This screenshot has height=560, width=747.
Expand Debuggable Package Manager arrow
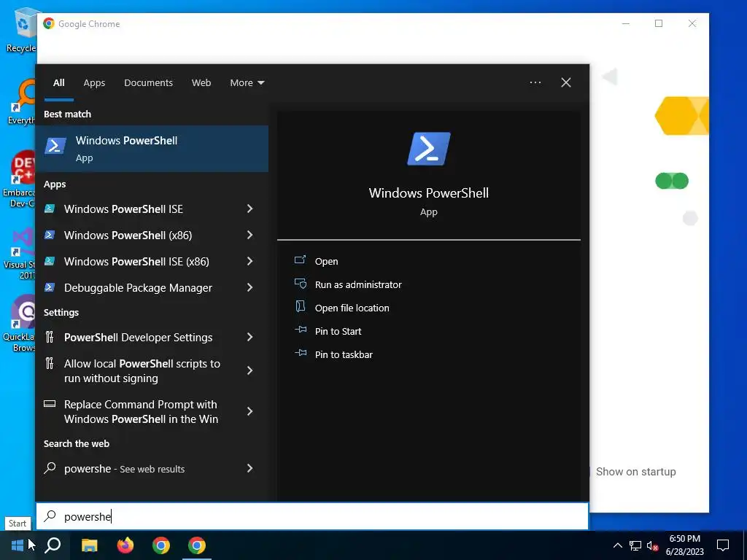pyautogui.click(x=249, y=287)
